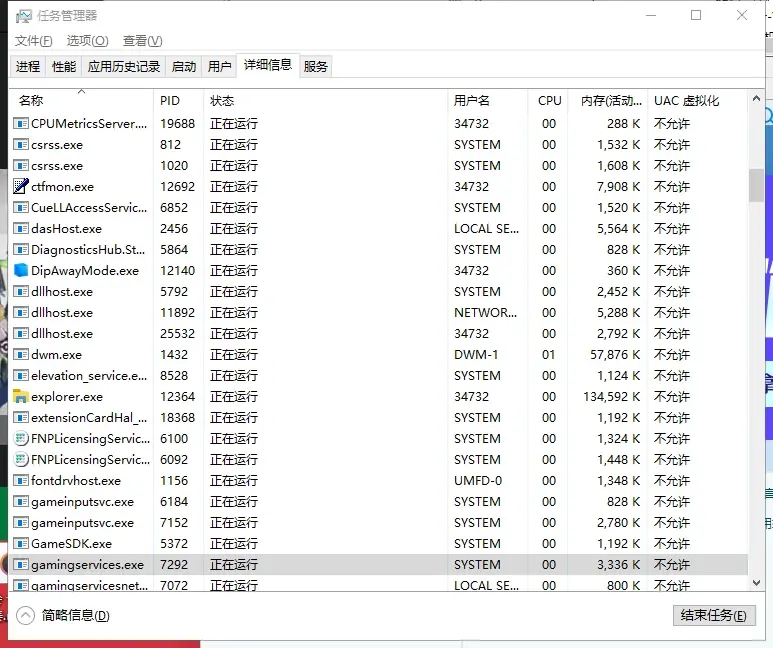Click the dasHost.exe process icon
This screenshot has width=773, height=648.
pyautogui.click(x=21, y=228)
